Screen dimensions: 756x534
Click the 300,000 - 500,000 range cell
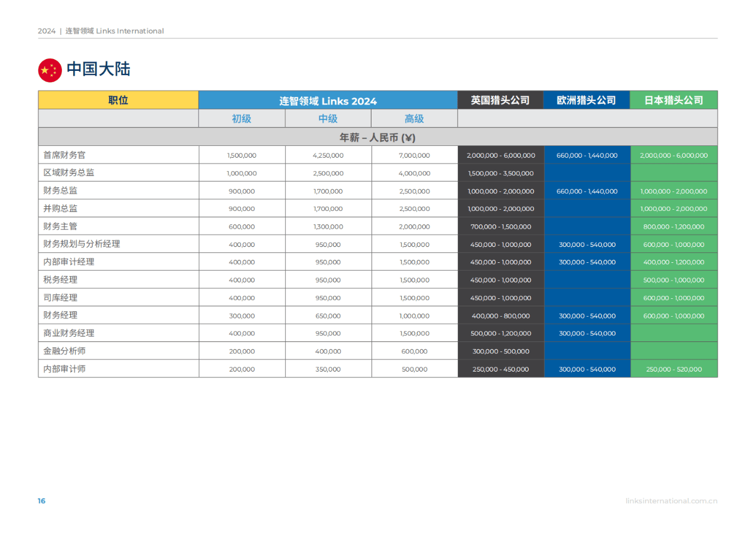(501, 351)
